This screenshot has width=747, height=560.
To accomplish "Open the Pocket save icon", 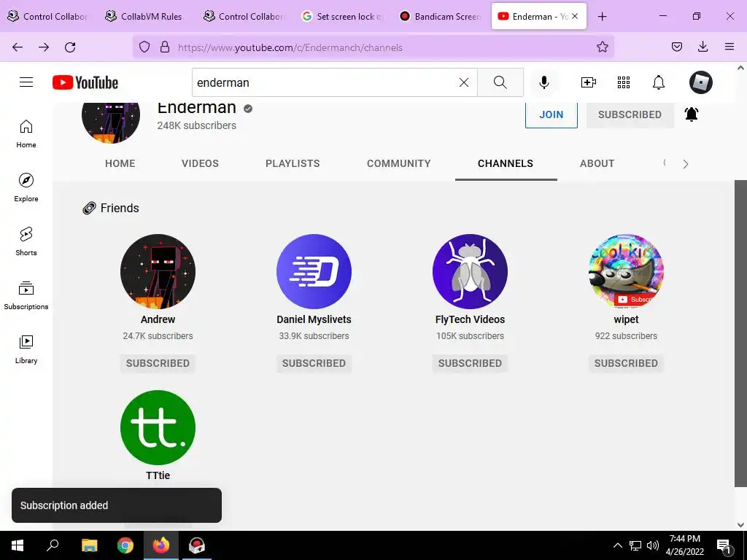I will click(x=676, y=47).
